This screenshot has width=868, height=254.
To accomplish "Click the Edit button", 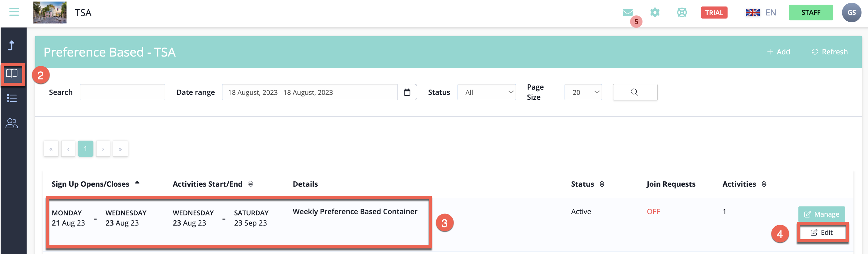I will 822,232.
